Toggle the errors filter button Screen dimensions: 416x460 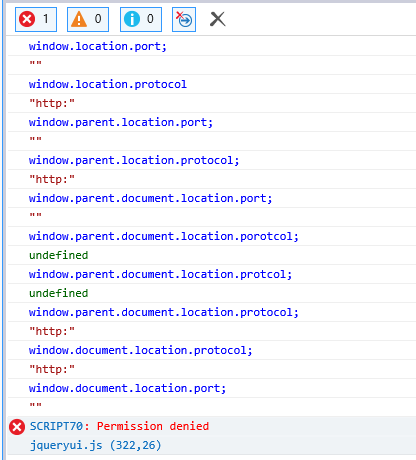[36, 19]
